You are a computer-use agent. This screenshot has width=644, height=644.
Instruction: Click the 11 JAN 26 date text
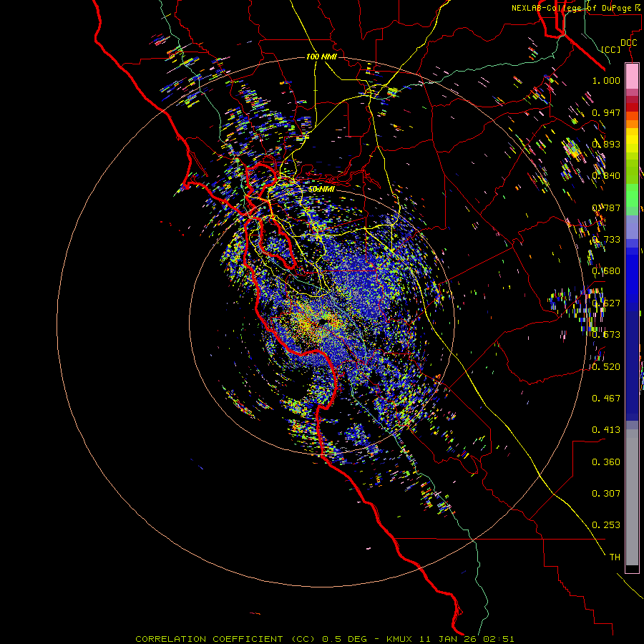pos(449,639)
